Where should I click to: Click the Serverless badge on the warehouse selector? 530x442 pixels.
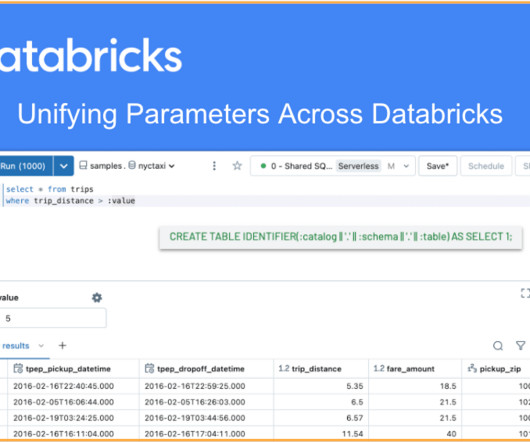click(358, 166)
